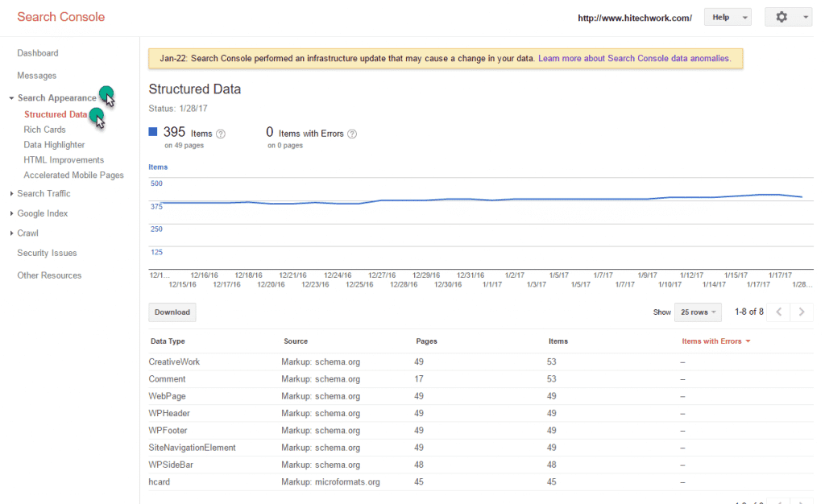Screen dimensions: 825x504
Task: Expand the Search Traffic section
Action: tap(11, 194)
